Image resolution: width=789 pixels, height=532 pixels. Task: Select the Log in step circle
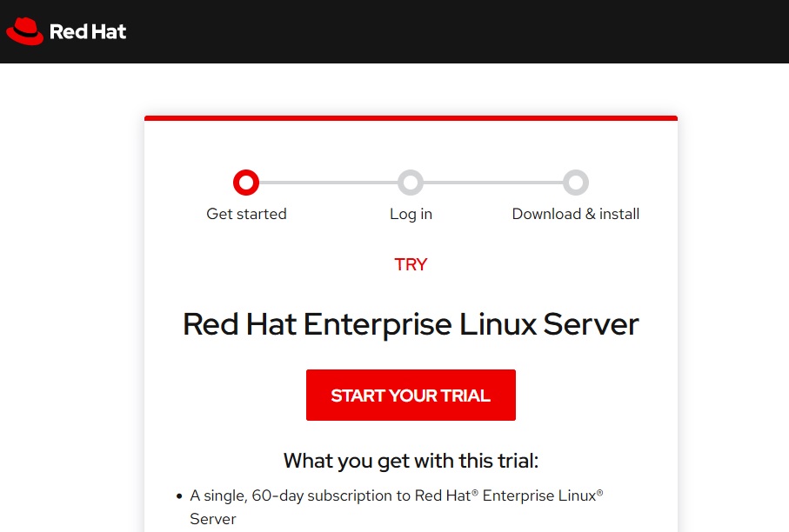[411, 183]
